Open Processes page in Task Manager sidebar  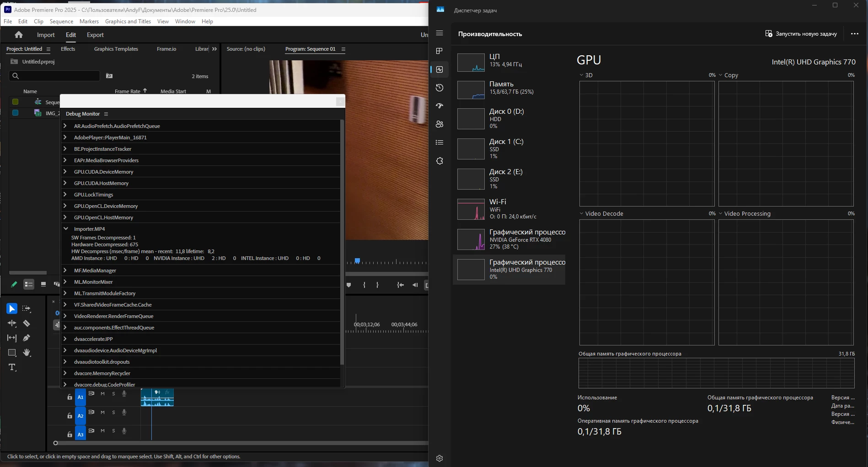(x=439, y=51)
